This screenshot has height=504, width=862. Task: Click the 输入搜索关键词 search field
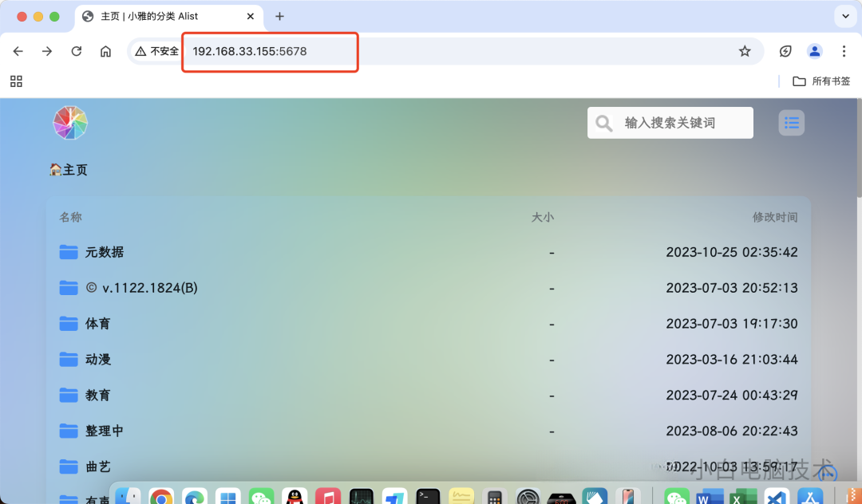coord(670,123)
